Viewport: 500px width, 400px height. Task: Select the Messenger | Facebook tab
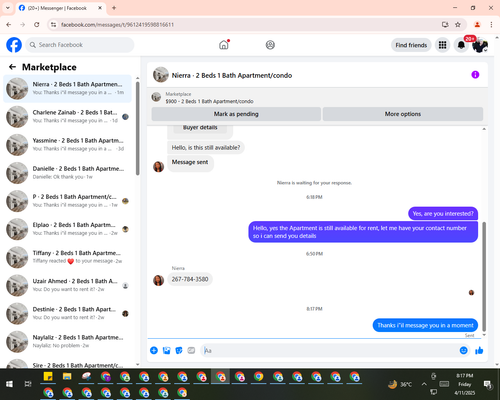[x=57, y=8]
